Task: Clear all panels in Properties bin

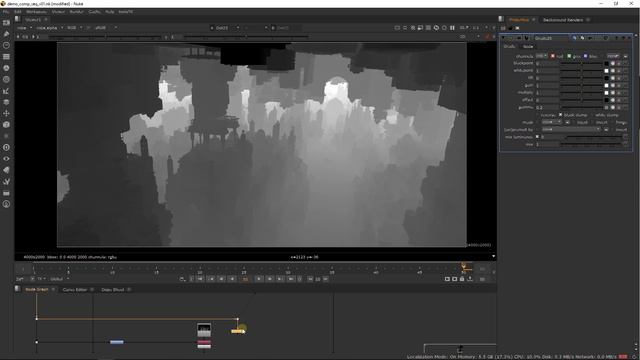Action: tap(517, 28)
